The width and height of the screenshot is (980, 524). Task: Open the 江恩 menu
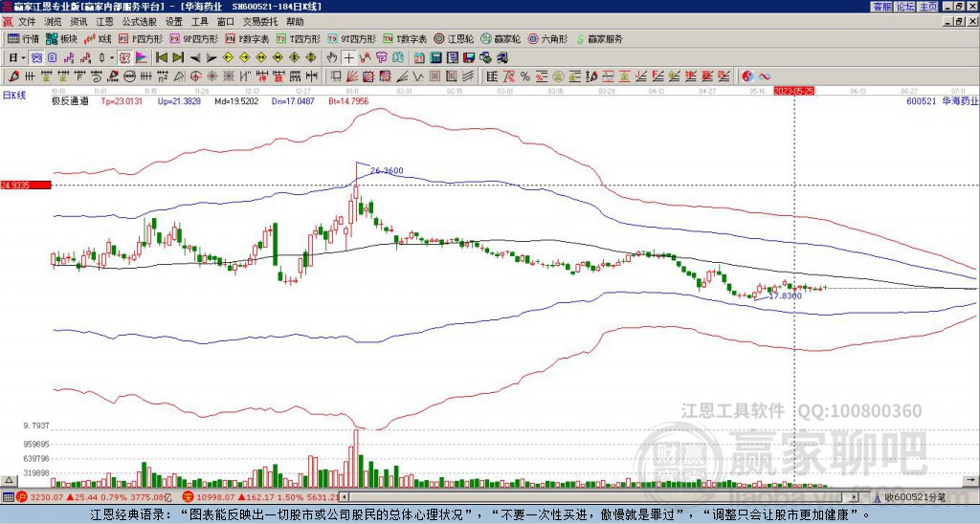(x=104, y=22)
